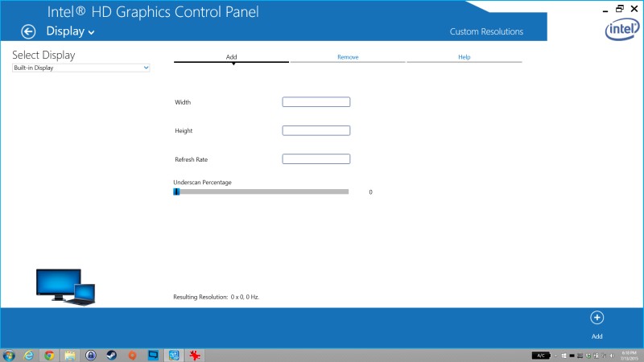Click the volume speaker tray icon
The width and height of the screenshot is (644, 362).
[x=612, y=356]
